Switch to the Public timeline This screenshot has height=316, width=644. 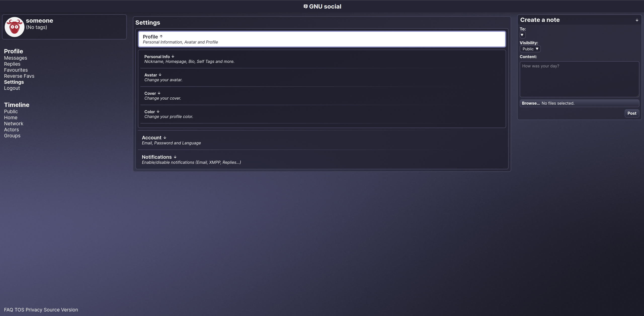pyautogui.click(x=11, y=111)
